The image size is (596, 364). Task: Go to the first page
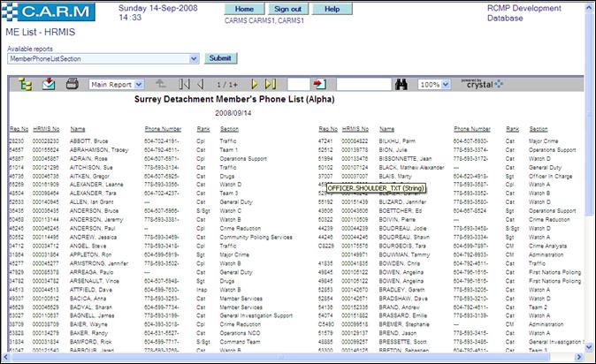point(186,84)
